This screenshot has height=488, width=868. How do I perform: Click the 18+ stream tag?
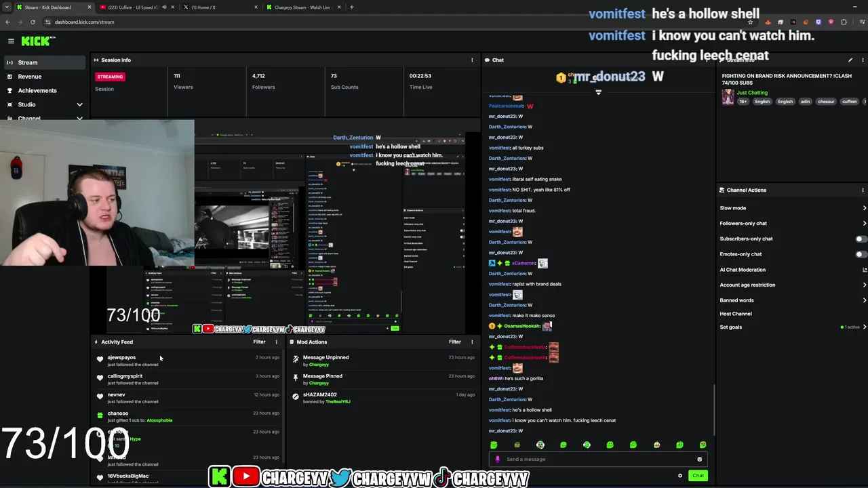[x=743, y=102]
